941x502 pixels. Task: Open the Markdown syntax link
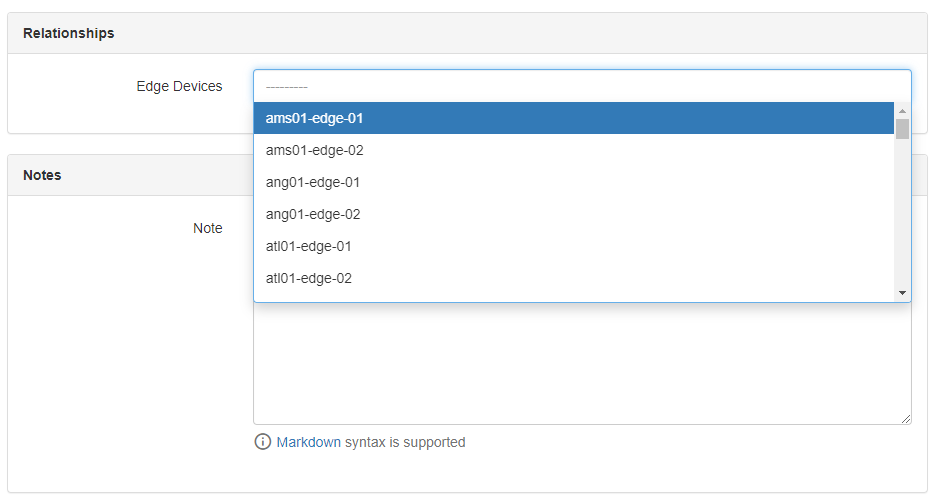tap(308, 442)
